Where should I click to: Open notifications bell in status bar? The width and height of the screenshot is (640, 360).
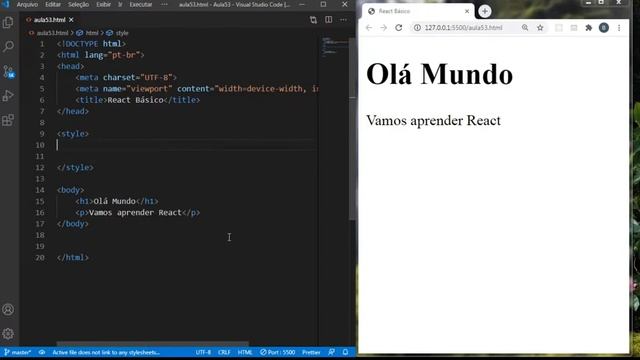[345, 352]
